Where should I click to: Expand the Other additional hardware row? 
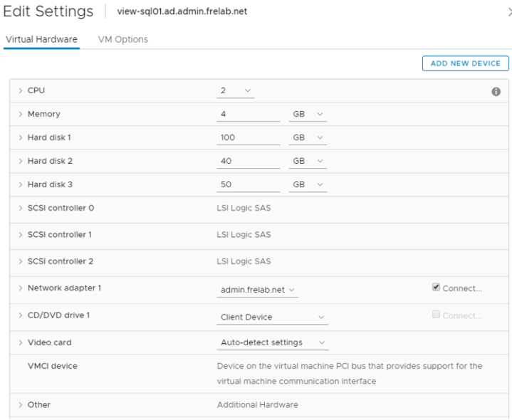21,405
